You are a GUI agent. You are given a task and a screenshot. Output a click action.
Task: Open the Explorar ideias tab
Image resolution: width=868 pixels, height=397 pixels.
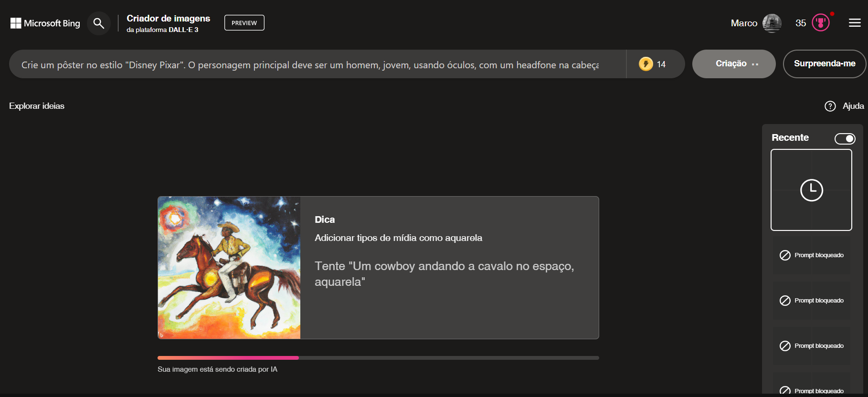(x=37, y=106)
